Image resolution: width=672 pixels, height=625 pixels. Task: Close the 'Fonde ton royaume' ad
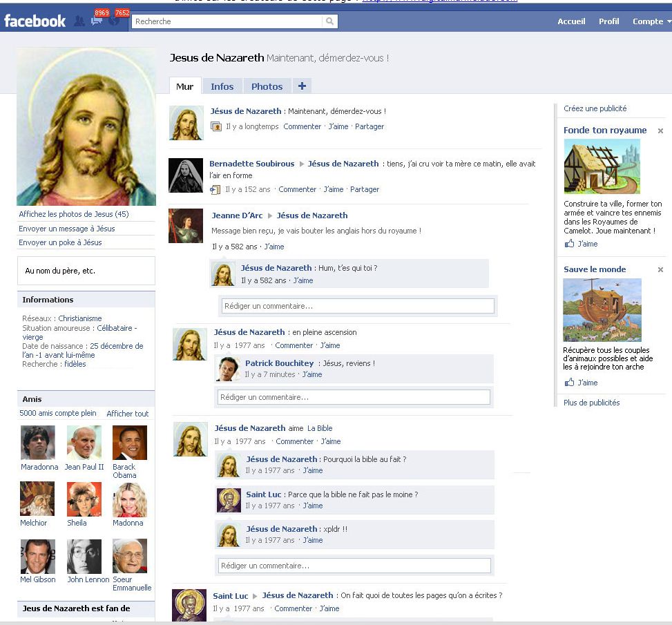(660, 131)
